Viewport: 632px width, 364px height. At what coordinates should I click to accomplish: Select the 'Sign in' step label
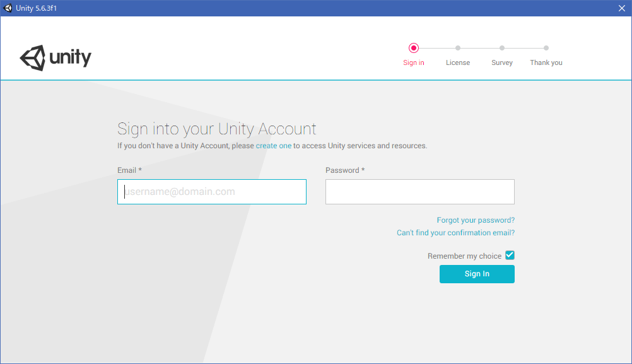pos(414,62)
